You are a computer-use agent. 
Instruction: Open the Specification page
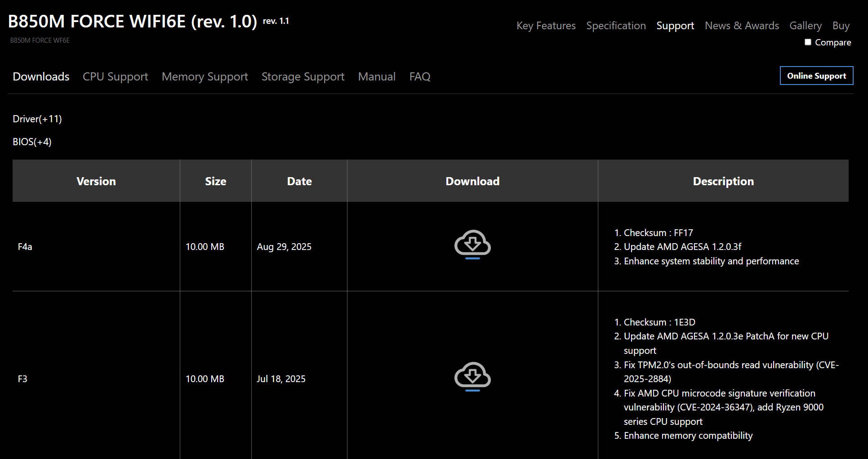616,26
